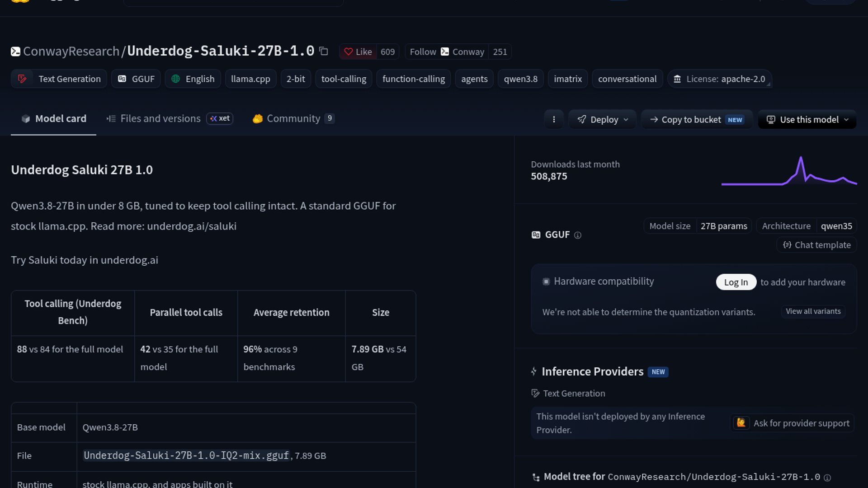Click the Model size 27B params badge
The height and width of the screenshot is (488, 868).
click(698, 226)
